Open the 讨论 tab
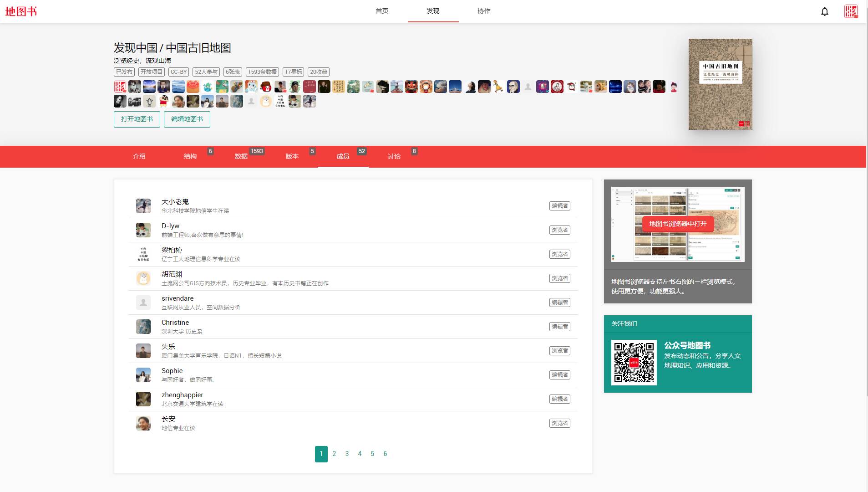 click(x=394, y=156)
